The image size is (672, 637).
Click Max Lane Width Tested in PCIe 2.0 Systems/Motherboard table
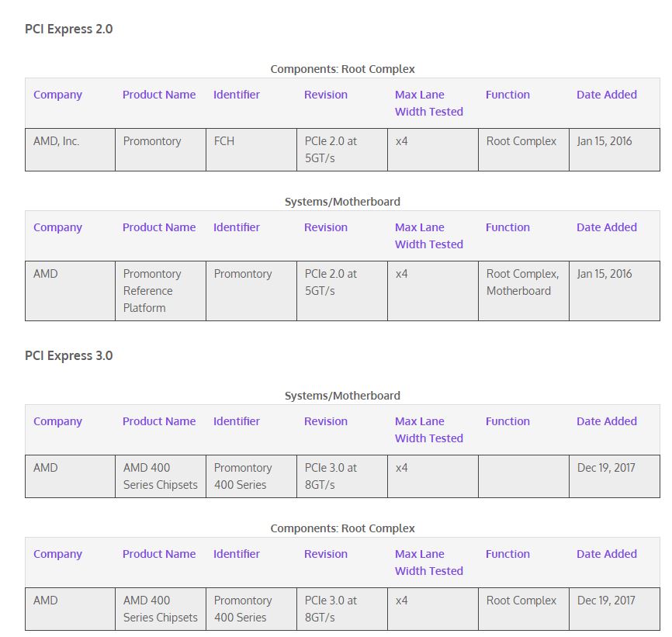click(x=429, y=236)
